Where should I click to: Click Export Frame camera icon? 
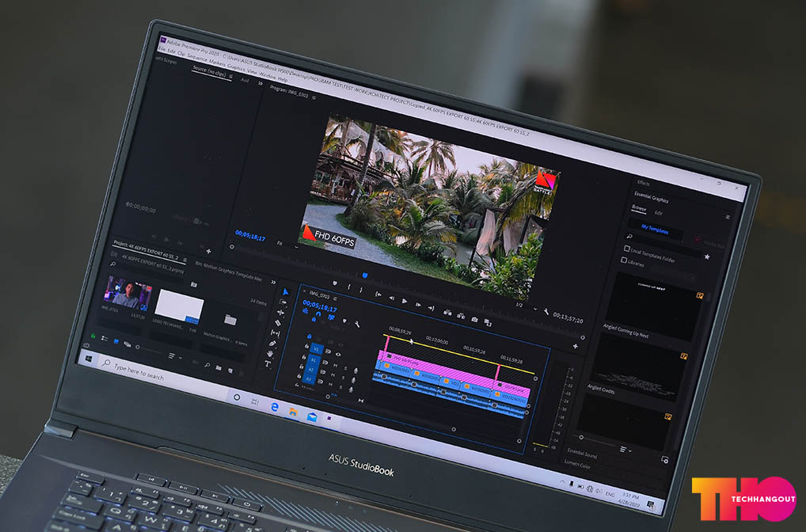(x=474, y=319)
